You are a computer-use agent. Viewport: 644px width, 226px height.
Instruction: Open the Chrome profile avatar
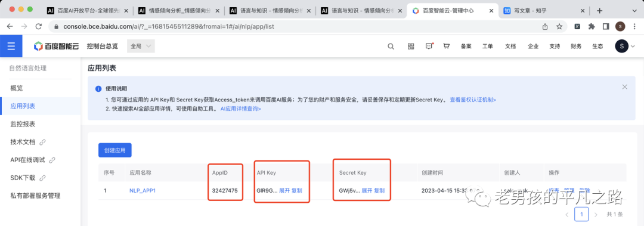point(620,27)
